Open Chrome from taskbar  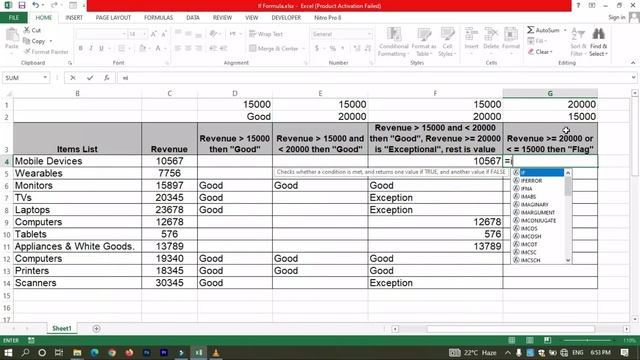pos(112,352)
